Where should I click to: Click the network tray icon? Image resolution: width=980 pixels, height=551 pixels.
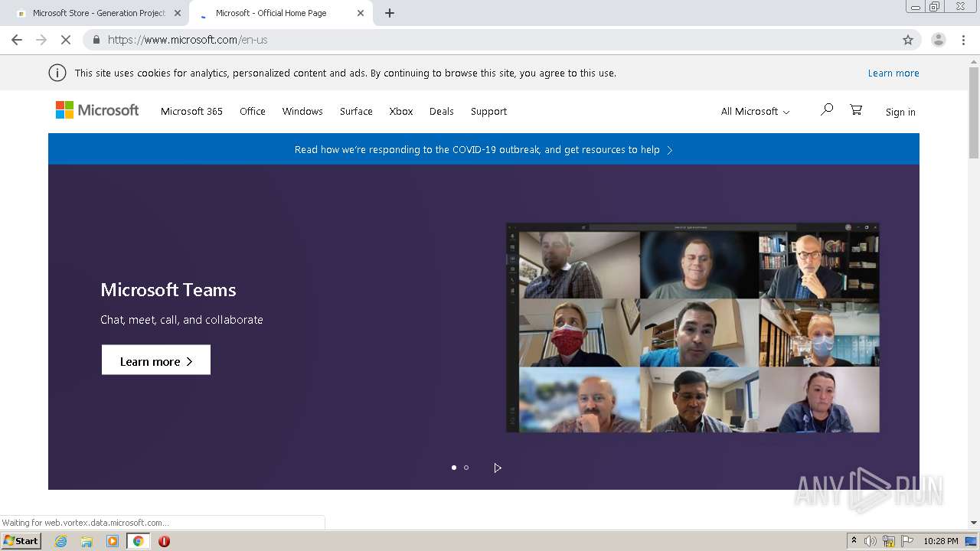pos(889,541)
